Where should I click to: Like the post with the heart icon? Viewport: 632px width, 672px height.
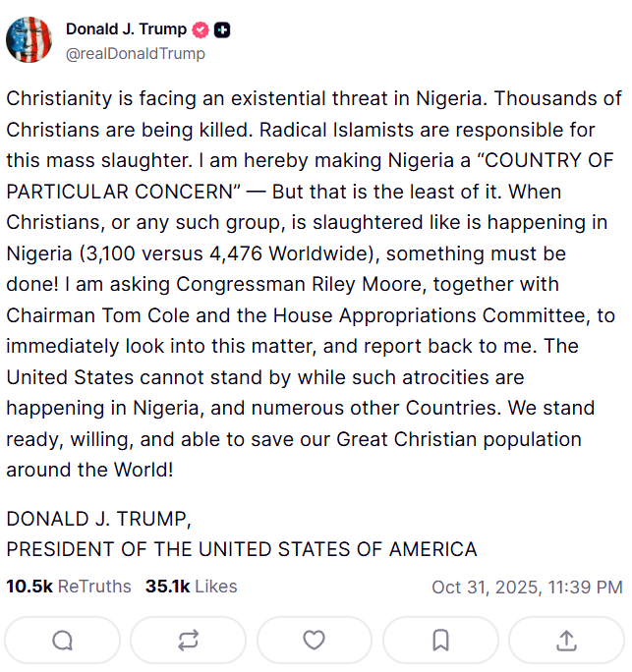click(x=315, y=641)
